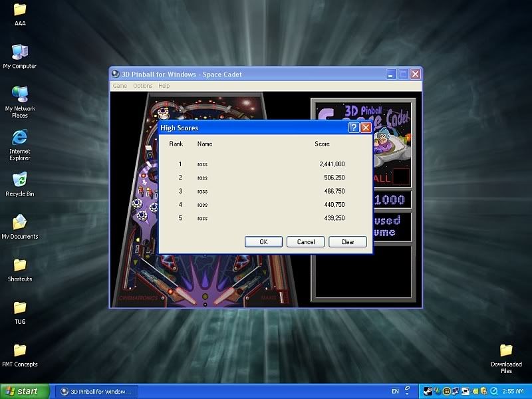Select the score 506,250
The image size is (532, 399).
coord(334,178)
